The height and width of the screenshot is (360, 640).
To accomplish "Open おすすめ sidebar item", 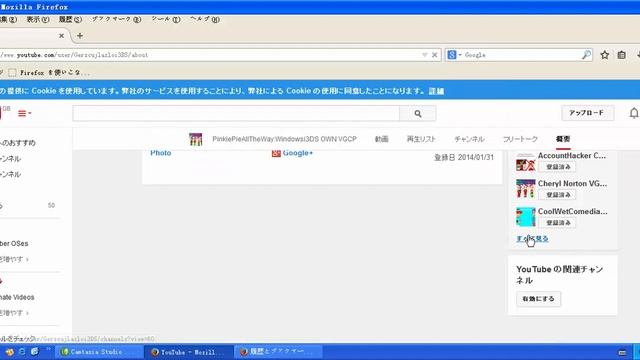I will point(18,143).
